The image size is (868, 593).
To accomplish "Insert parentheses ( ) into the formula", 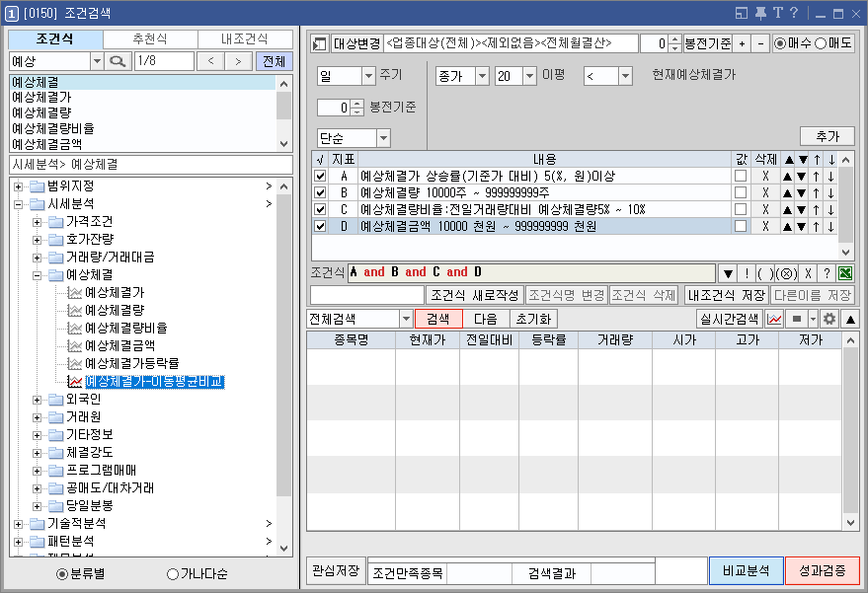I will (x=765, y=272).
